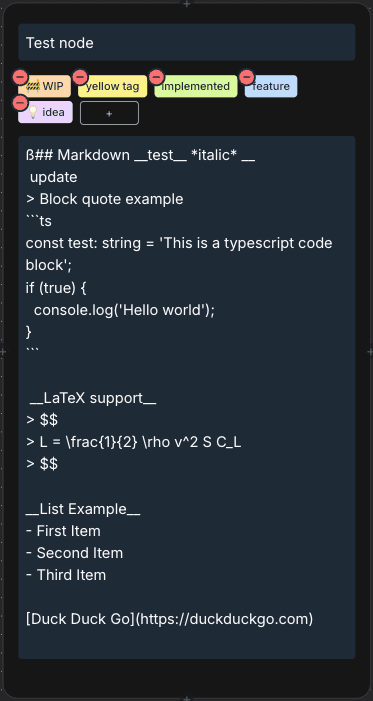Select the blue feature tag label

click(x=271, y=86)
